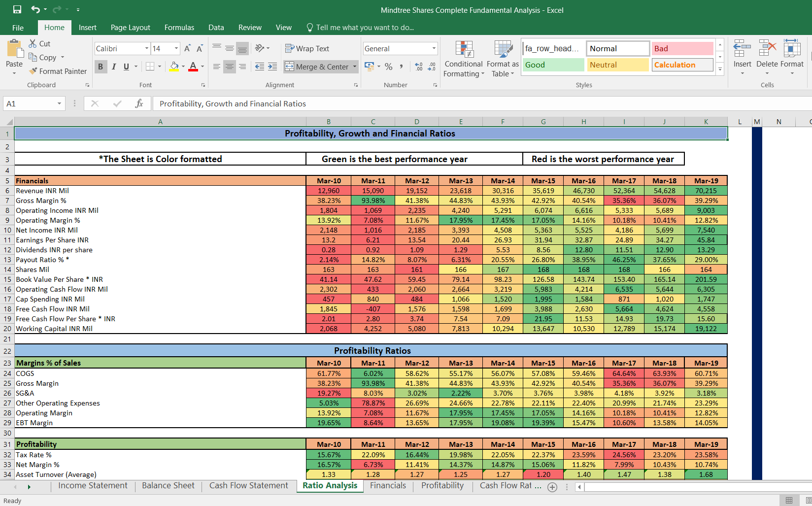This screenshot has width=812, height=506.
Task: Click the Undo arrow icon
Action: pos(35,9)
